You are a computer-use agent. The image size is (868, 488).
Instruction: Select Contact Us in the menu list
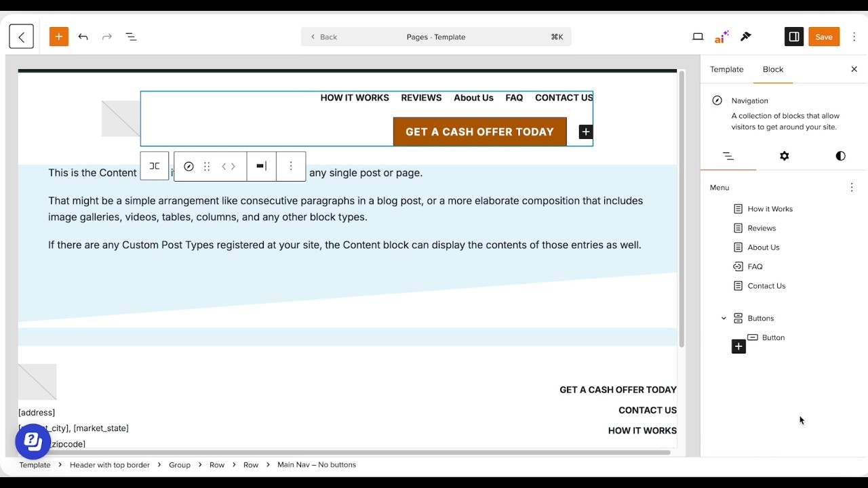[766, 286]
